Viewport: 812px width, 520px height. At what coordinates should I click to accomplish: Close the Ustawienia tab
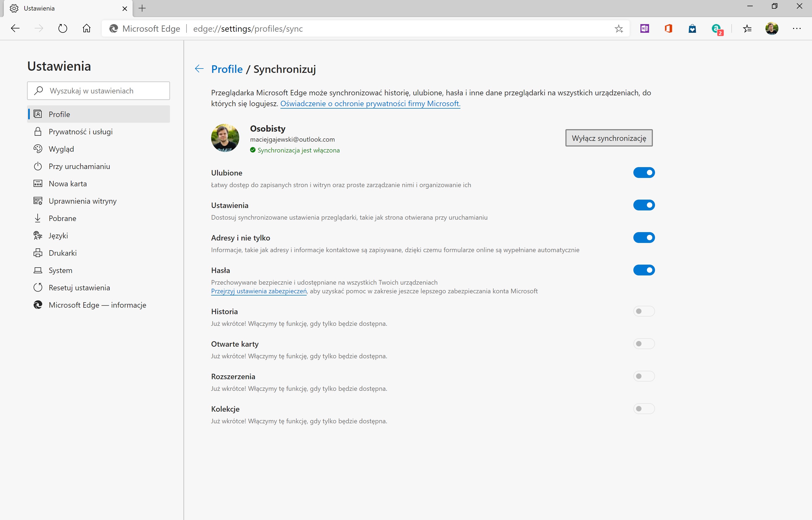pyautogui.click(x=125, y=8)
